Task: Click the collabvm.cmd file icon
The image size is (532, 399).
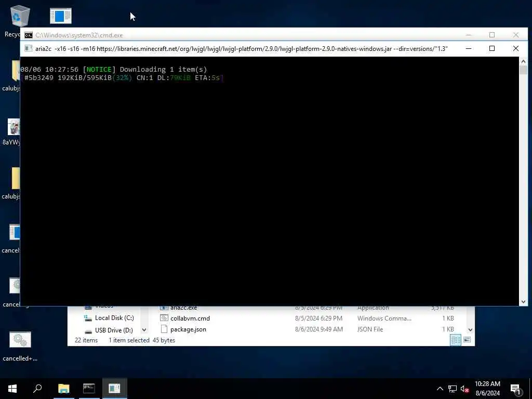Action: click(x=164, y=318)
